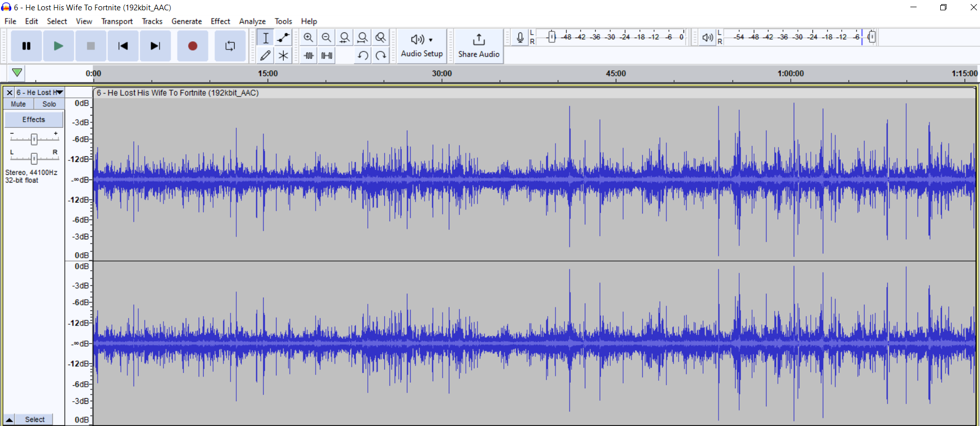Open the Generate menu
This screenshot has width=980, height=426.
(187, 21)
